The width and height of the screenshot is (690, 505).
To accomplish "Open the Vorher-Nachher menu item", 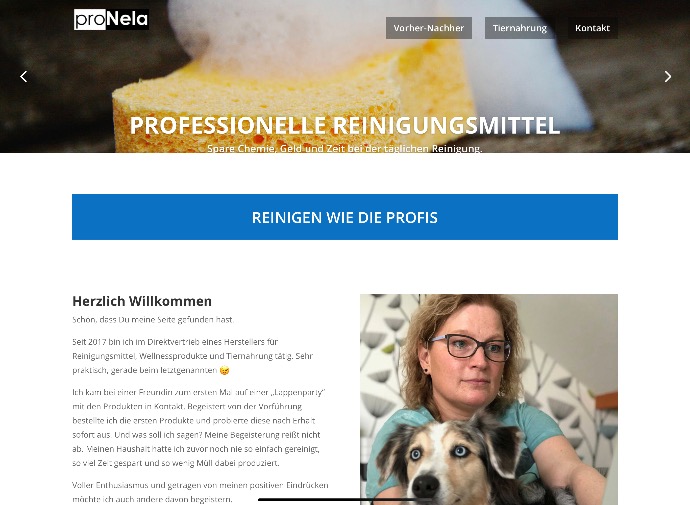I will [x=429, y=28].
